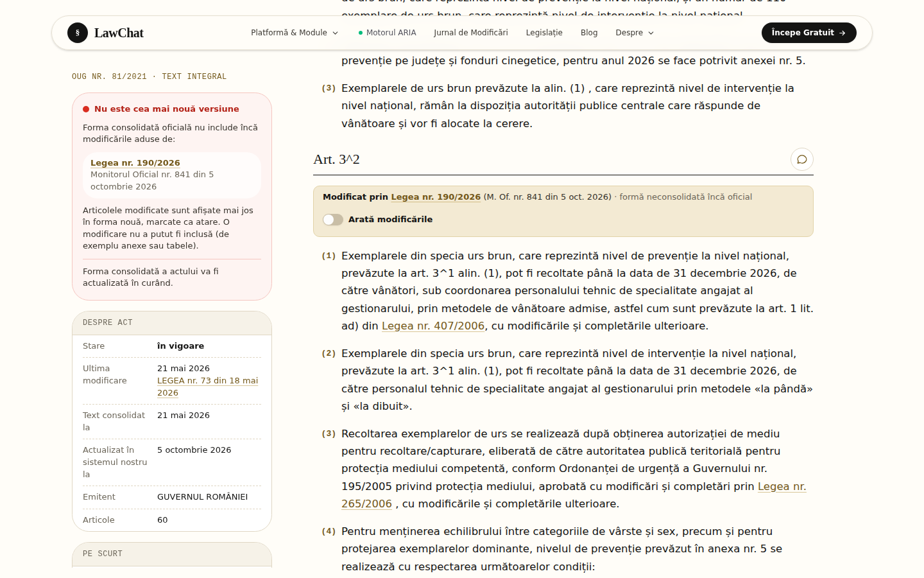Click the Art. 3^2 article heading
The image size is (924, 578).
(x=337, y=159)
